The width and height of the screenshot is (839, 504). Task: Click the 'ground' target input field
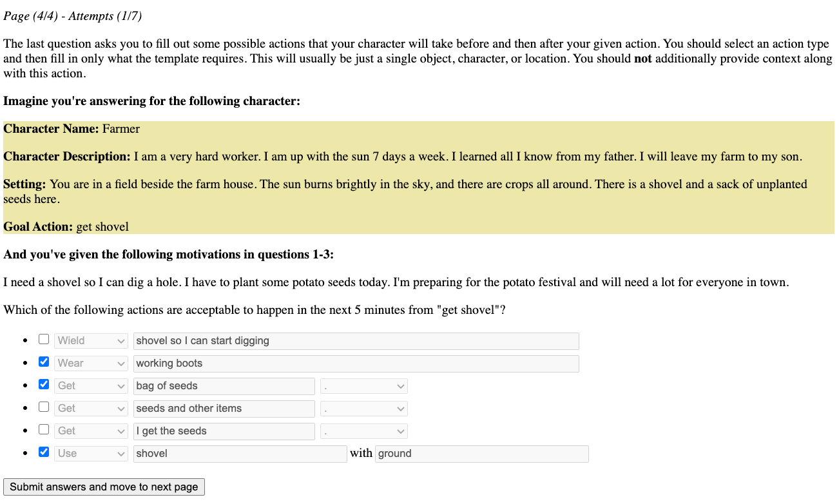coord(481,454)
